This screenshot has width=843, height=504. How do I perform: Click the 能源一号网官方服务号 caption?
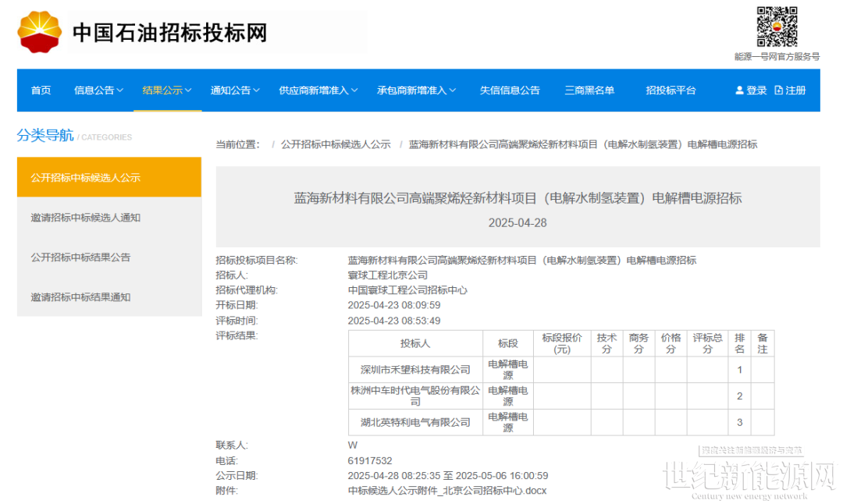(x=777, y=56)
